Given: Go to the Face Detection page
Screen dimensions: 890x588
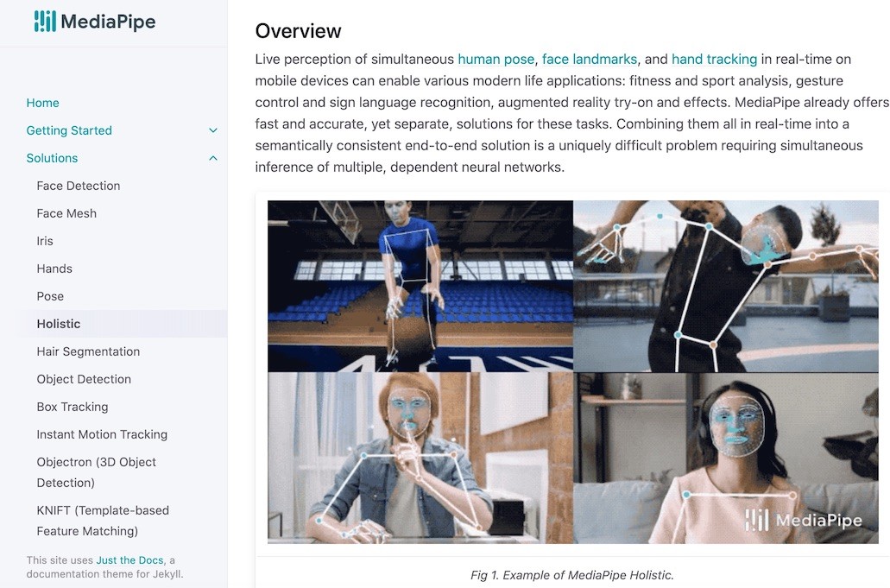Looking at the screenshot, I should coord(79,186).
